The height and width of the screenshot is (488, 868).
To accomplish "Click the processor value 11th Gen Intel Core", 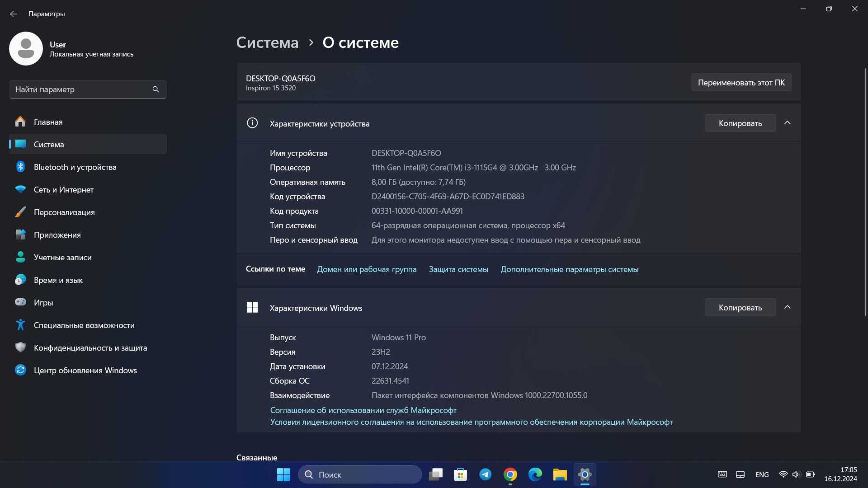I will (474, 167).
